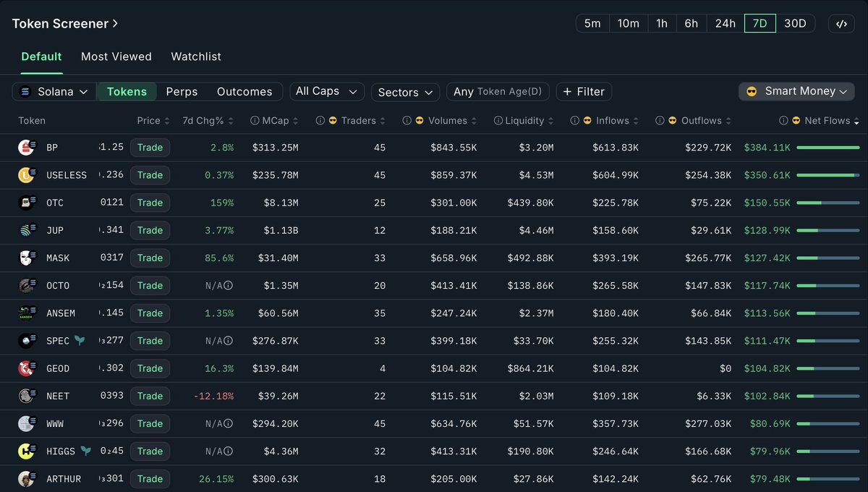Click the SPEC token logo icon
Screen dimensions: 868x492
coord(27,341)
